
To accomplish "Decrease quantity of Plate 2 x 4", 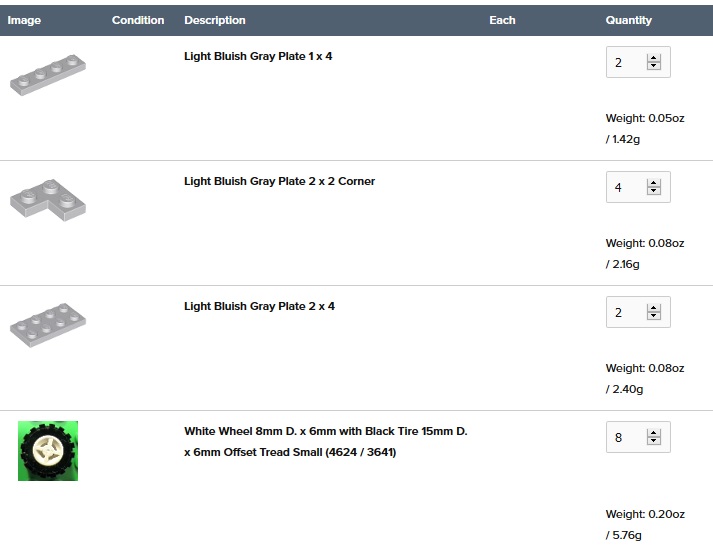I will (x=654, y=316).
